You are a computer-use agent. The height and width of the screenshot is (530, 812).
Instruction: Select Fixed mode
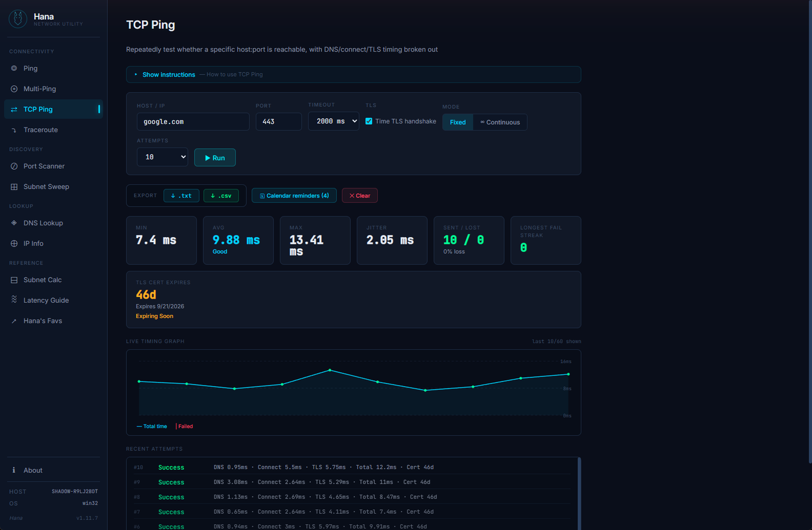coord(458,122)
